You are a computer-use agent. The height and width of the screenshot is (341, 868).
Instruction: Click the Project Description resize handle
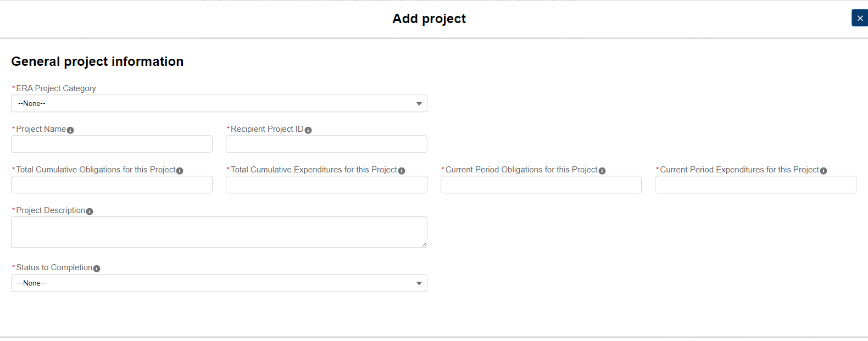click(x=424, y=244)
